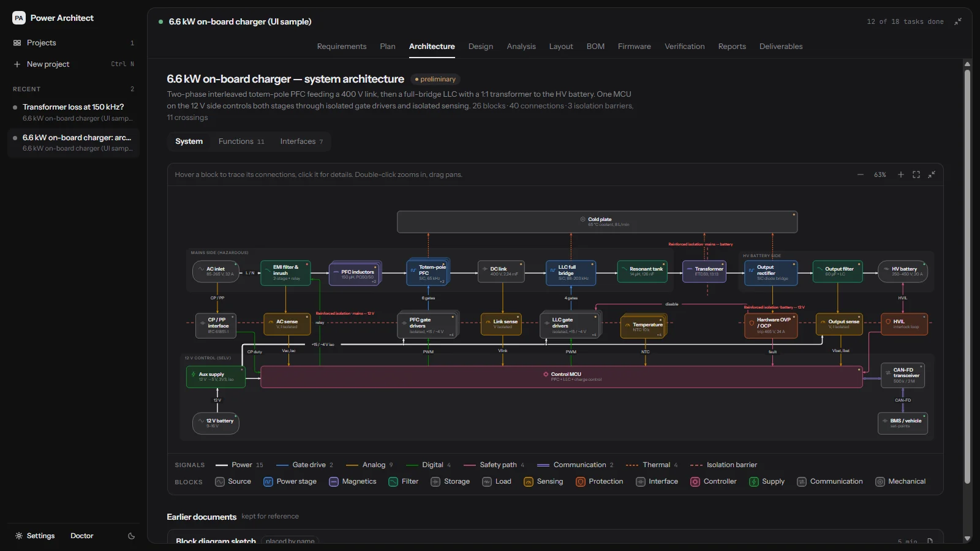Click the Magnetics block type legend icon
Screen dimensions: 980x551
pos(334,482)
